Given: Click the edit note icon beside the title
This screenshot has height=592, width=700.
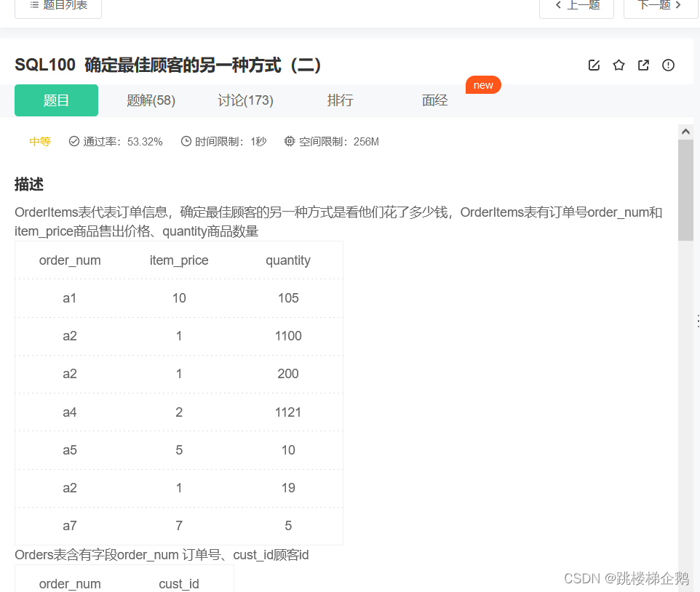Looking at the screenshot, I should [594, 65].
